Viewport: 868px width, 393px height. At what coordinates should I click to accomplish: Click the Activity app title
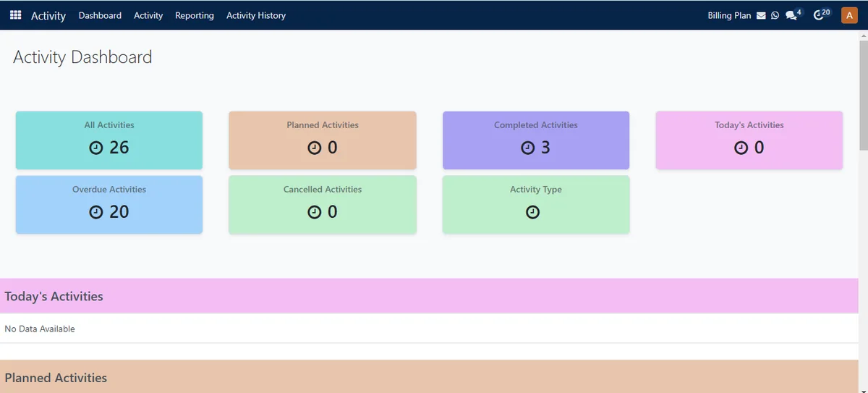(x=48, y=15)
